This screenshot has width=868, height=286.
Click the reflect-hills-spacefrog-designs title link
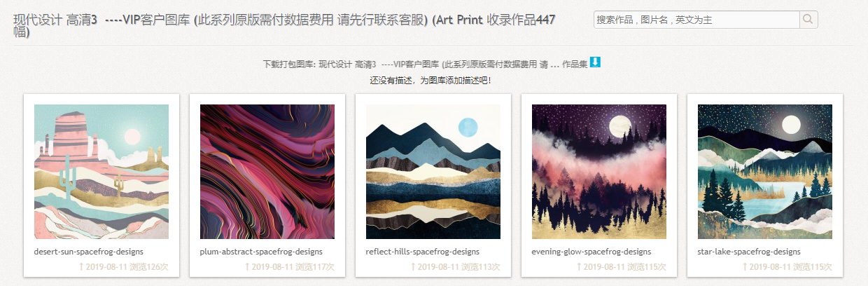(423, 252)
